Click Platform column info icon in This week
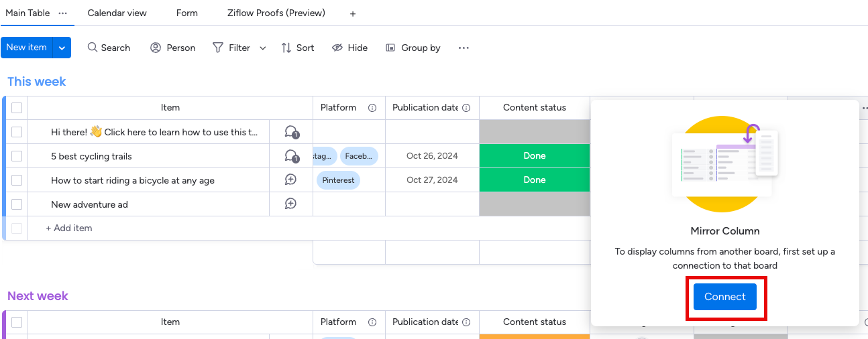This screenshot has width=868, height=339. pyautogui.click(x=372, y=108)
